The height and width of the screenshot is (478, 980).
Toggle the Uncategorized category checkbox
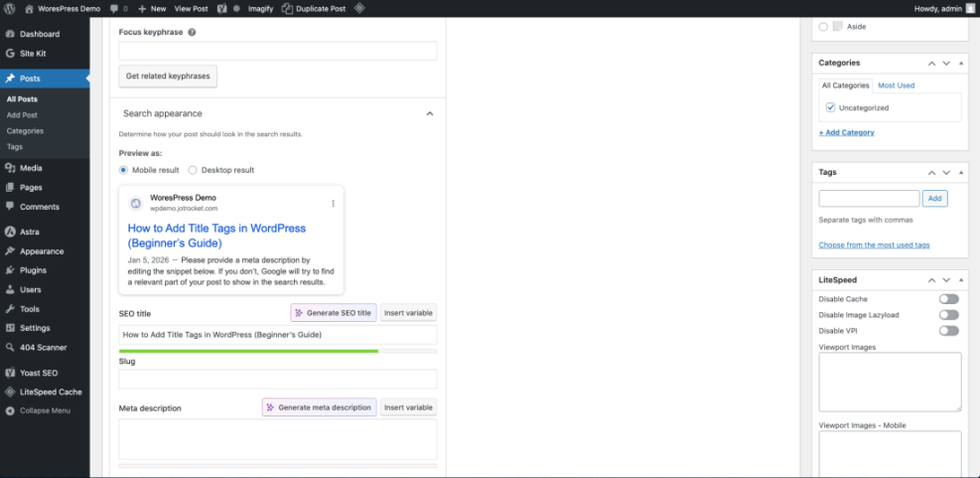coord(830,107)
